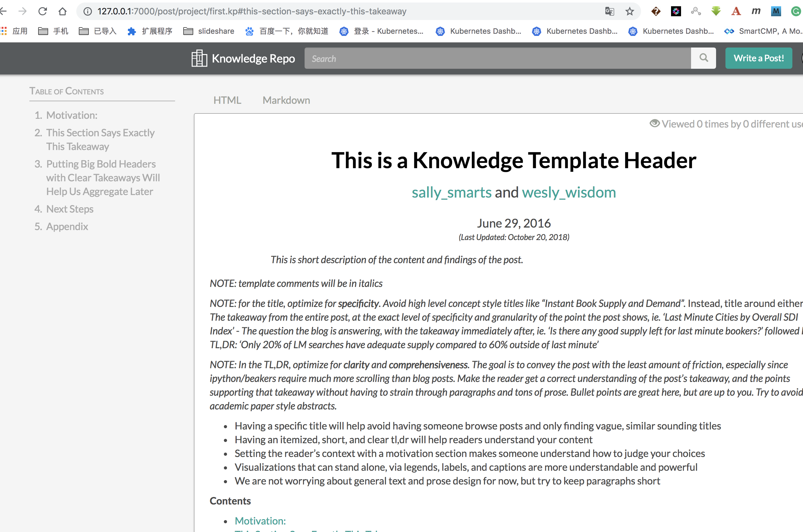Screen dimensions: 803x532
Task: Bookmark this page with star icon
Action: click(x=629, y=11)
